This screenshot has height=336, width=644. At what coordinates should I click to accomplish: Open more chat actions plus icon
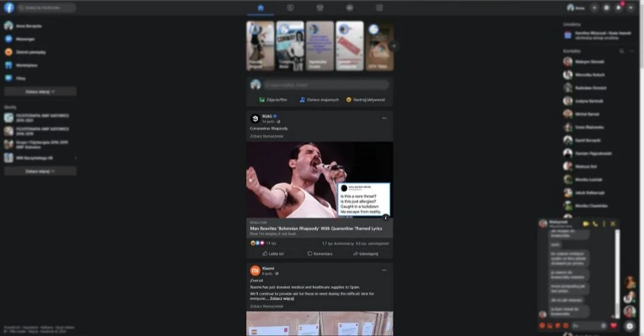[542, 326]
